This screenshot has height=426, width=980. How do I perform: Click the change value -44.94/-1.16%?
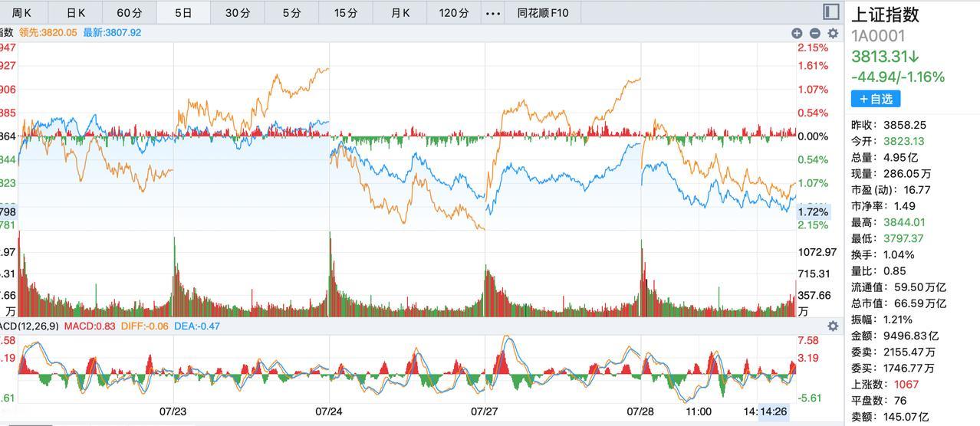898,77
